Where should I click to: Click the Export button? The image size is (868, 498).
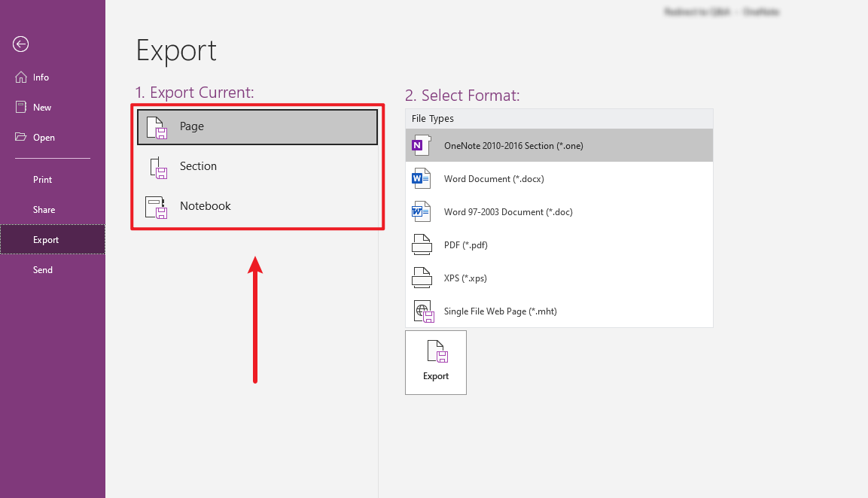436,363
